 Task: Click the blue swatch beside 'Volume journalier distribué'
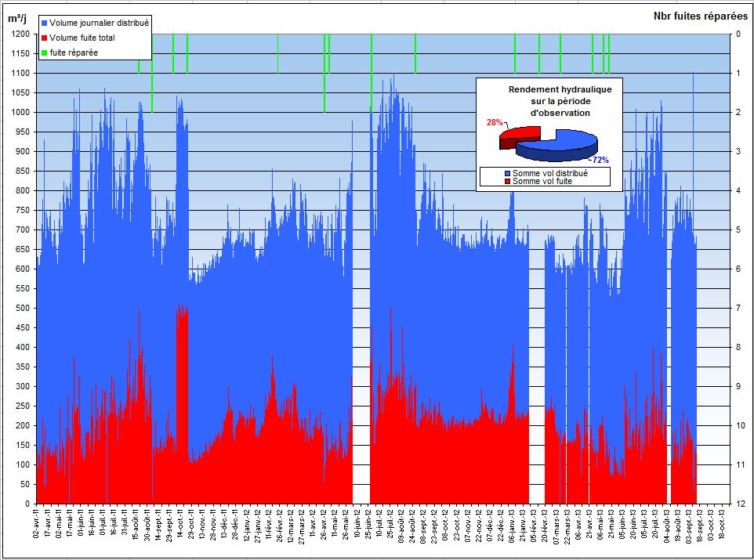point(44,24)
